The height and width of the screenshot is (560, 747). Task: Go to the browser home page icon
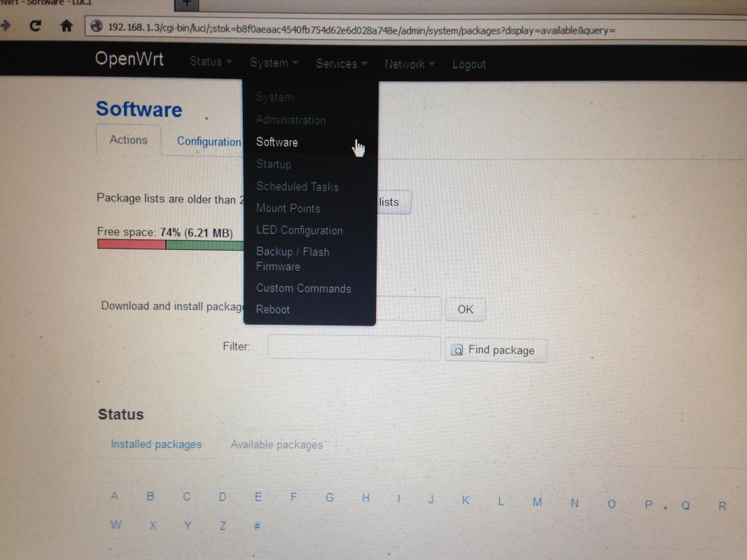[x=67, y=25]
